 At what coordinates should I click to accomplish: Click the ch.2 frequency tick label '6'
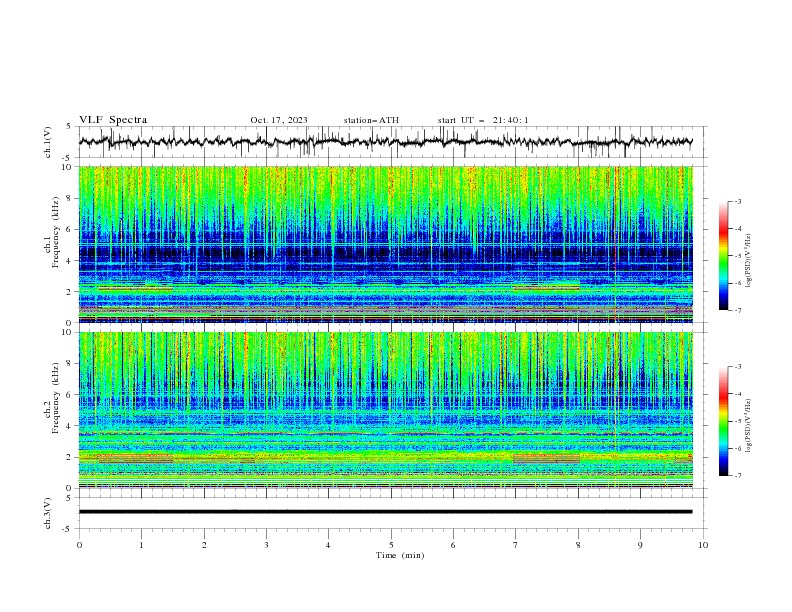70,395
